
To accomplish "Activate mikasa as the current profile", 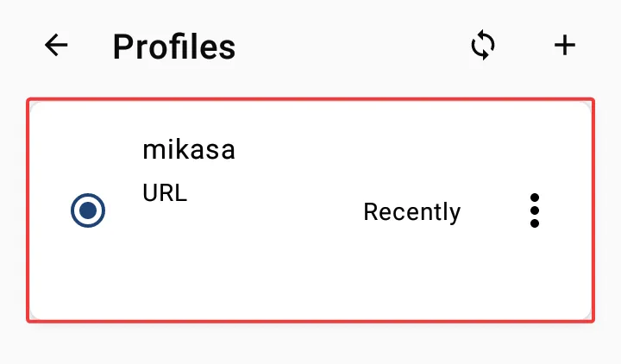I will pyautogui.click(x=88, y=210).
